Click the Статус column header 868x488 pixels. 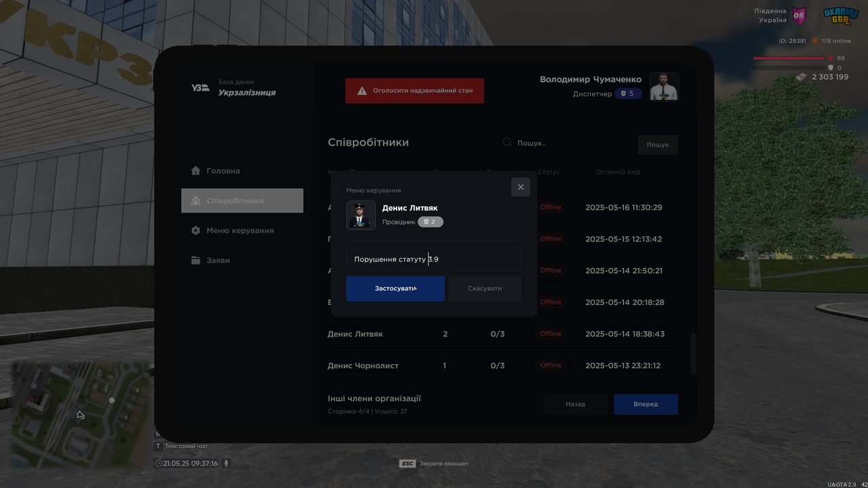click(x=549, y=172)
